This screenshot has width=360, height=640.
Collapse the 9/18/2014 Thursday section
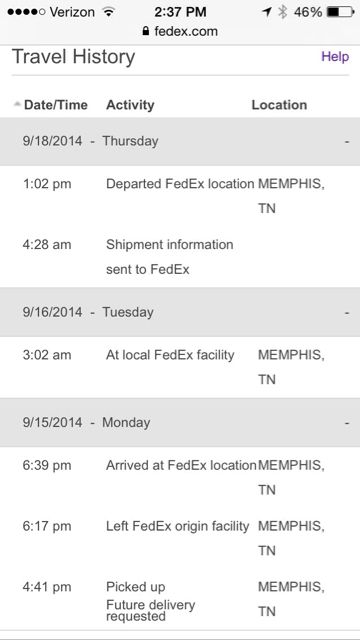pos(347,142)
